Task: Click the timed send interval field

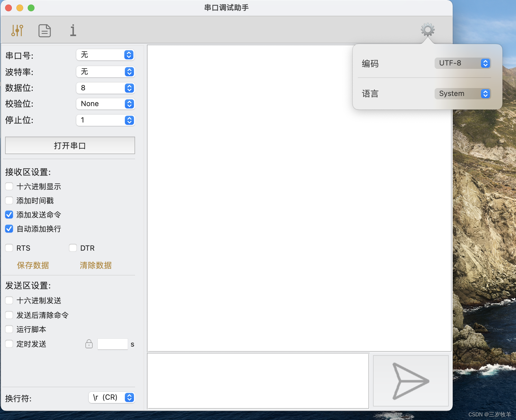Action: (113, 344)
